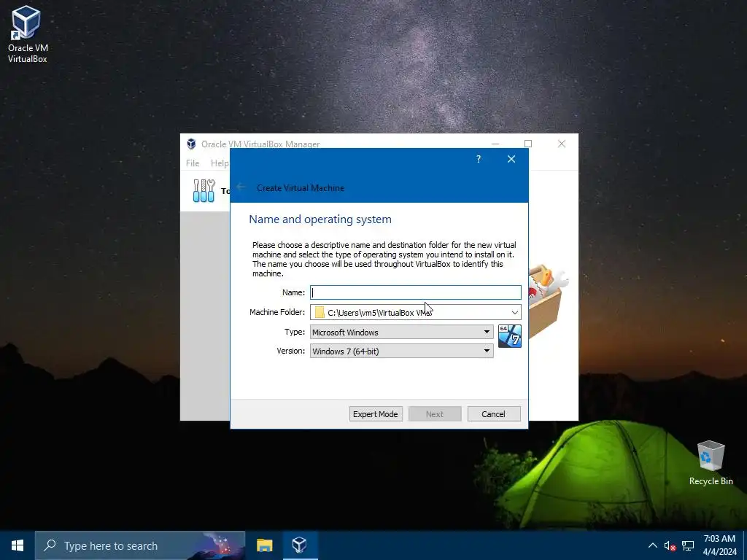
Task: Click VirtualBox icon in the taskbar
Action: click(300, 545)
